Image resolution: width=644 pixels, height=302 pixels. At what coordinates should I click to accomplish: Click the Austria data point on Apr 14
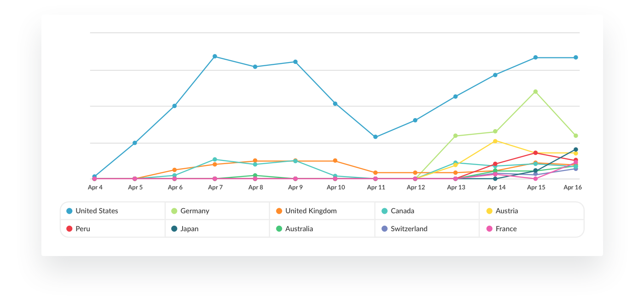point(495,141)
